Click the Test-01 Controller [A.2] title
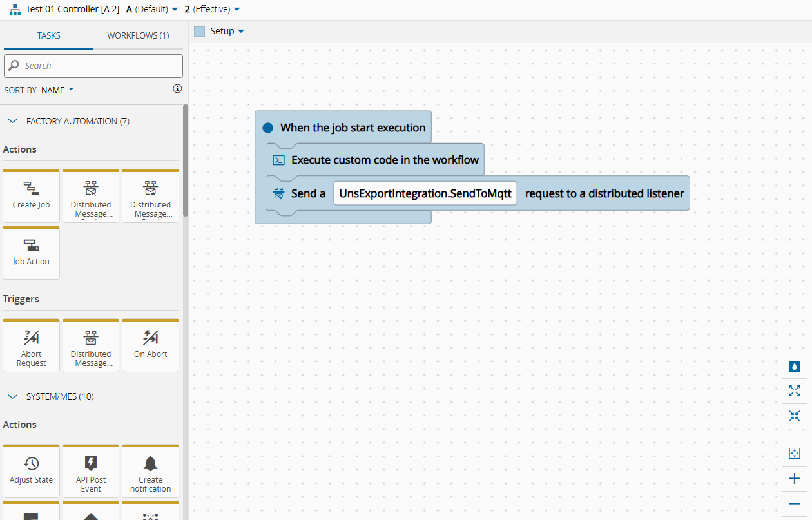Screen dimensions: 812x520 [x=73, y=9]
